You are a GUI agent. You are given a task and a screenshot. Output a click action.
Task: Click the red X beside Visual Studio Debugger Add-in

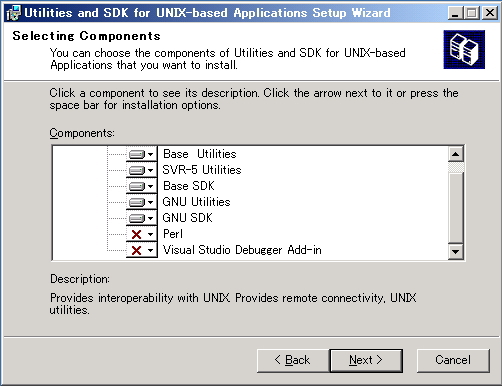coord(137,250)
